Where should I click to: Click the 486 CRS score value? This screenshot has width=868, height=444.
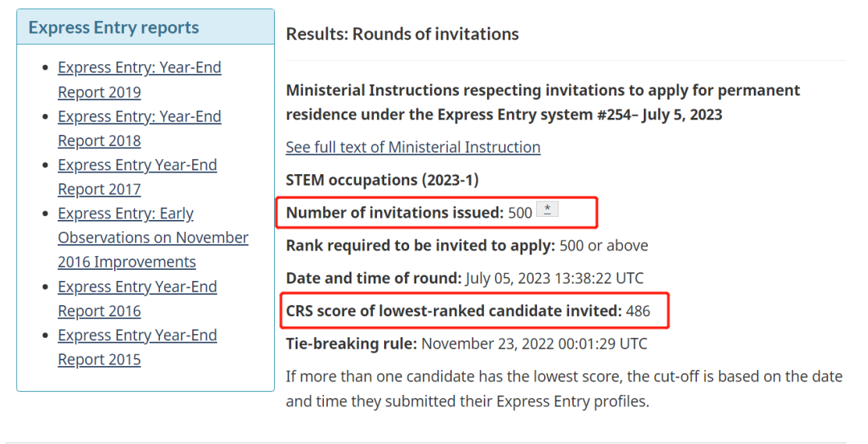point(638,311)
